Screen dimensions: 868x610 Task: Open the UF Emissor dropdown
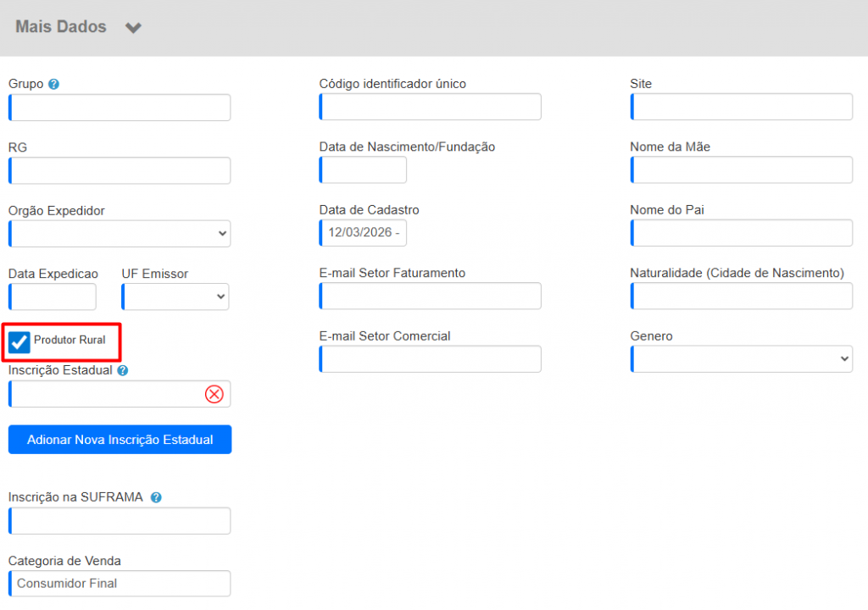tap(175, 297)
